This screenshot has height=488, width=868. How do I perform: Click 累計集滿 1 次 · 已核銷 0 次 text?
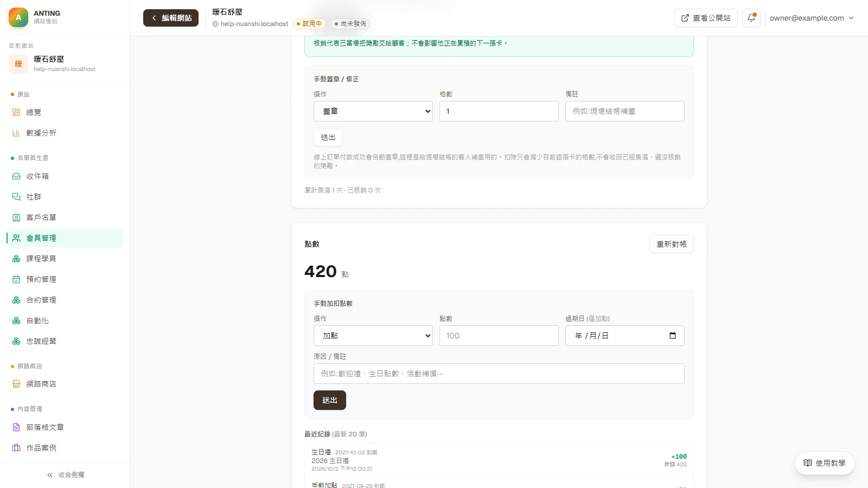pos(343,190)
